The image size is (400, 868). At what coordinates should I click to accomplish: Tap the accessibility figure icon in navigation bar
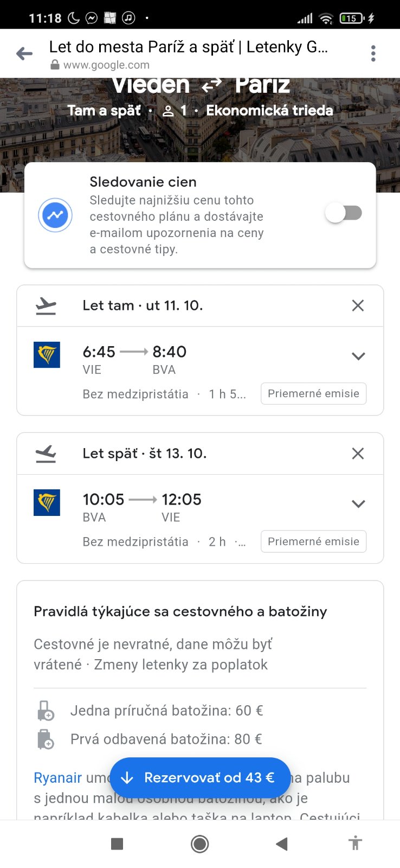(x=356, y=844)
